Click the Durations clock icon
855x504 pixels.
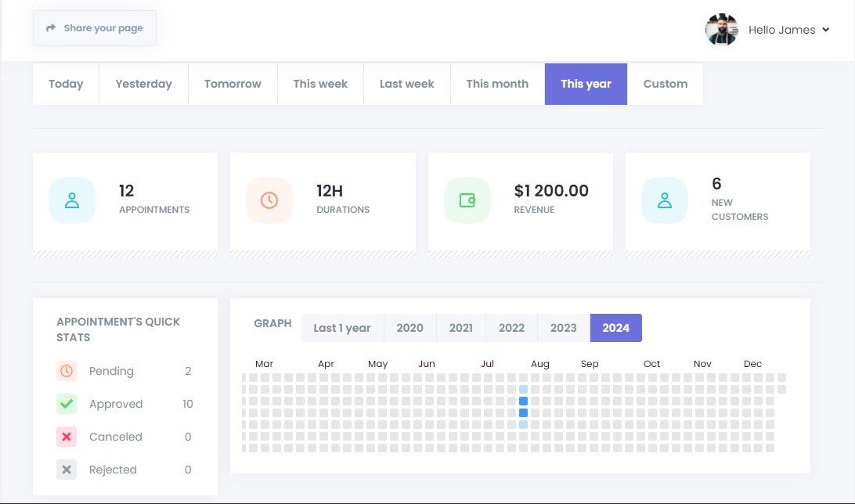(269, 200)
